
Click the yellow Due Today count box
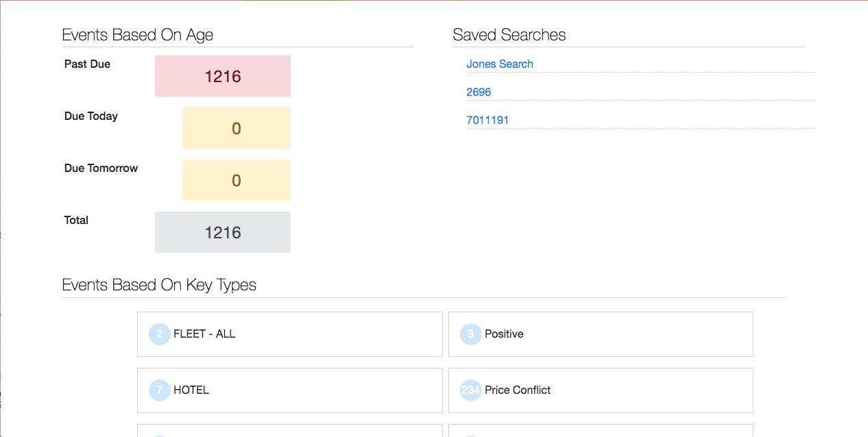(x=237, y=128)
